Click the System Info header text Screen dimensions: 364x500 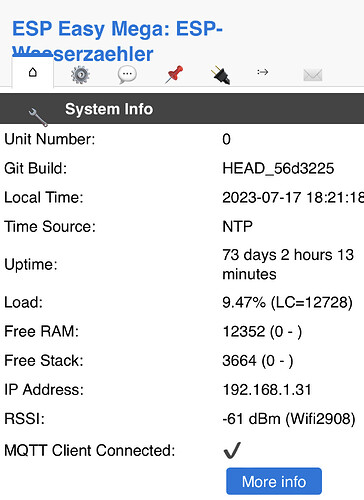click(109, 109)
